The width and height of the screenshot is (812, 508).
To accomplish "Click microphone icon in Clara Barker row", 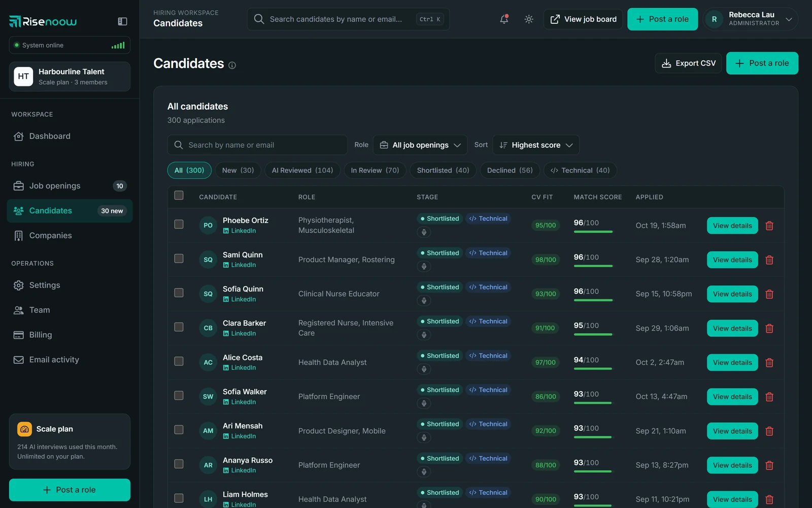I will pyautogui.click(x=424, y=335).
